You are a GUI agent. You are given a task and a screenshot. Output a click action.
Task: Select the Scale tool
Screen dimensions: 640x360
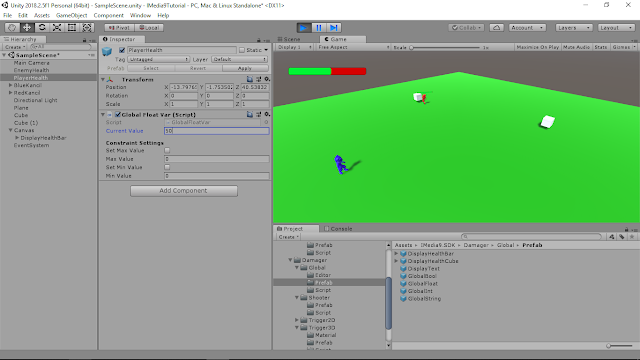click(57, 27)
